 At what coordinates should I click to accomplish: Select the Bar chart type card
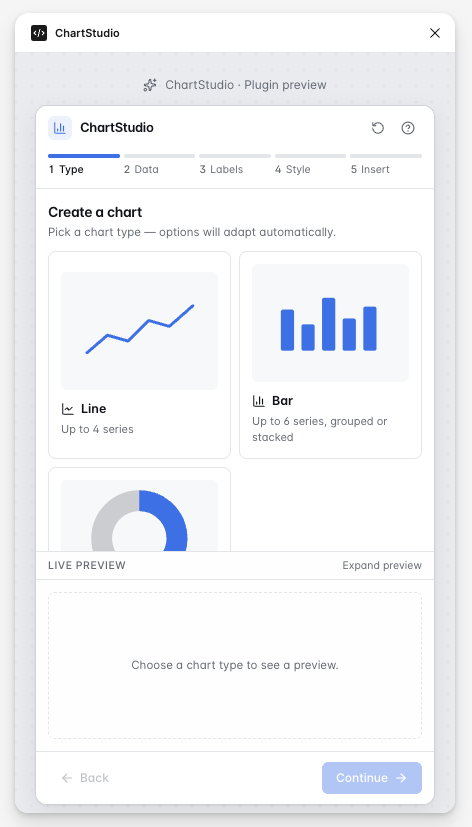coord(330,355)
